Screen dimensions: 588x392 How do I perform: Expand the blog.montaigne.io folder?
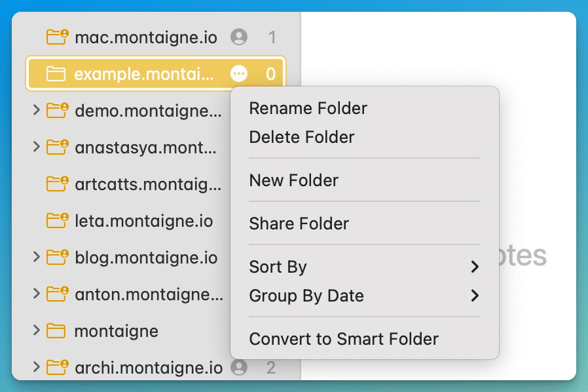pos(37,258)
